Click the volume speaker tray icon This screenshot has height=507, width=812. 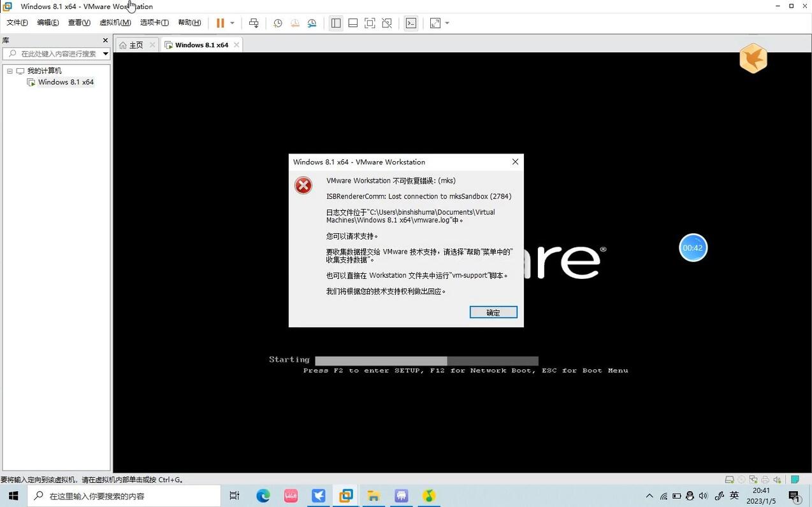click(x=703, y=496)
